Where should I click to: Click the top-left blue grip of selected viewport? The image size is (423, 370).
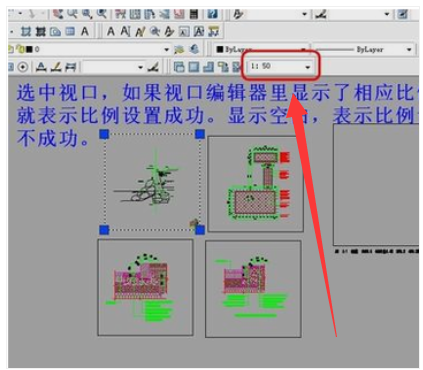coord(104,134)
